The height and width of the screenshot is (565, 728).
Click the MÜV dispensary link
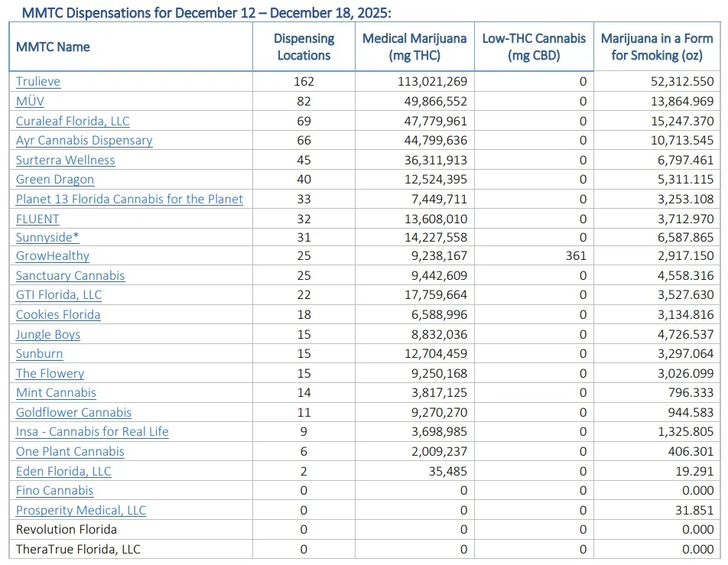click(x=30, y=101)
